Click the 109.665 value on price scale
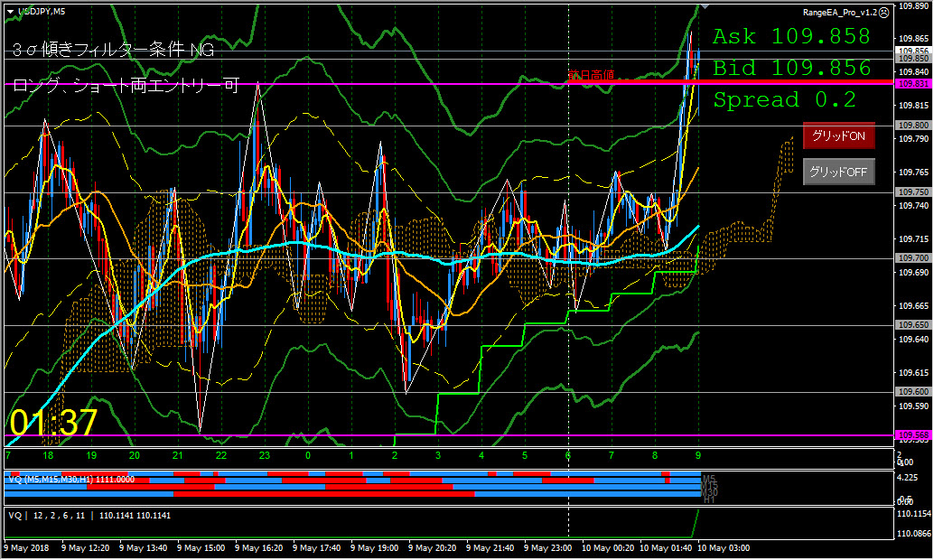The height and width of the screenshot is (560, 934). coord(914,305)
